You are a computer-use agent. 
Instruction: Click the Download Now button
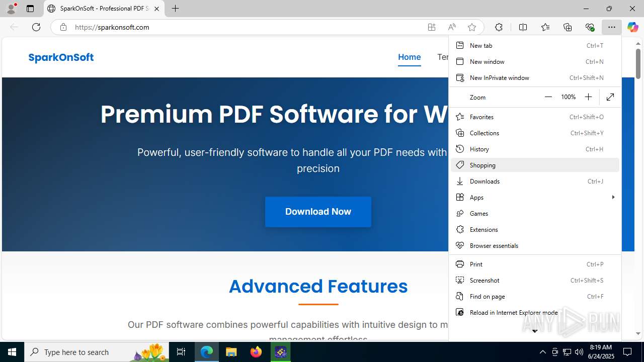tap(318, 212)
